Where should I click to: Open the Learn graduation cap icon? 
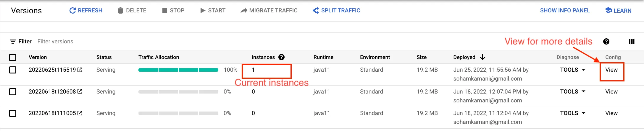tap(608, 11)
